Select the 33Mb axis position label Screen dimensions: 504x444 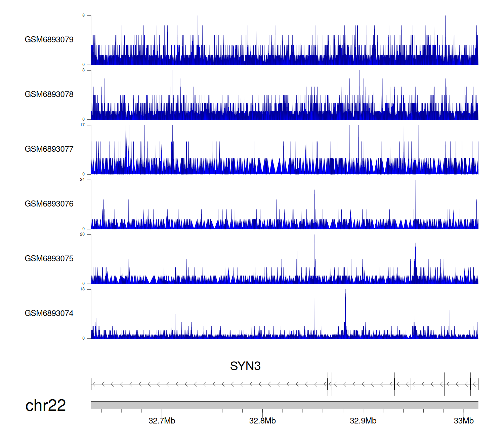point(463,421)
